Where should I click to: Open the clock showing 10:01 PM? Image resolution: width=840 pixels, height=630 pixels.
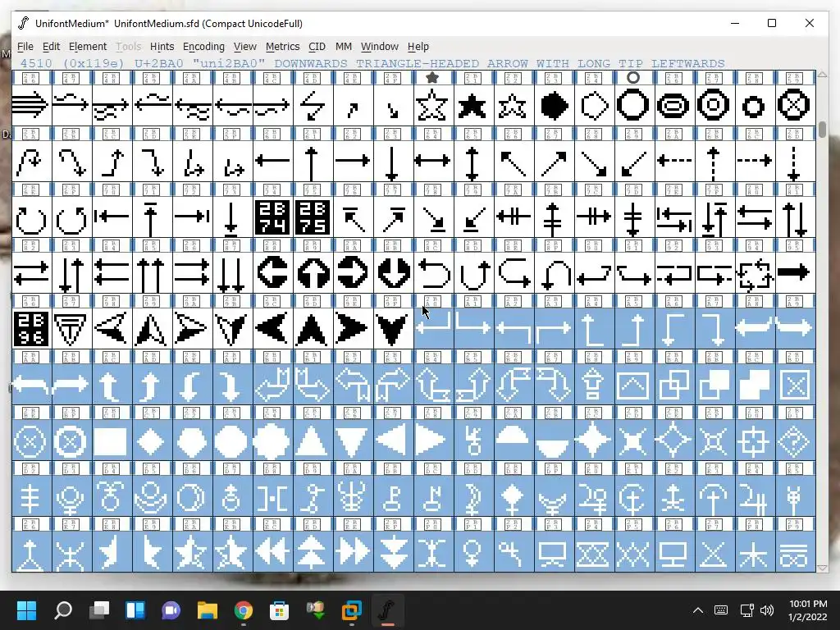(x=808, y=610)
